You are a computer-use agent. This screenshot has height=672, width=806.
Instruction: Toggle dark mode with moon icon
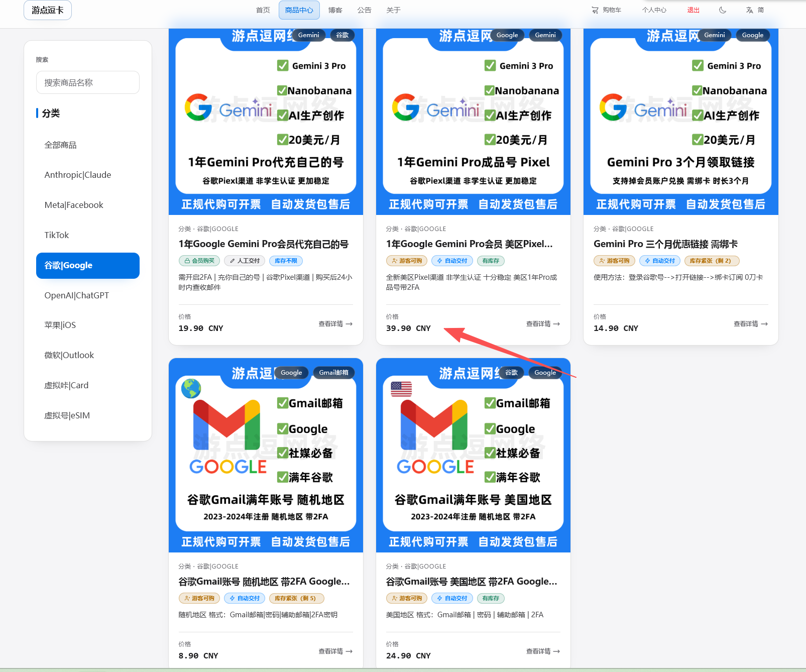723,10
